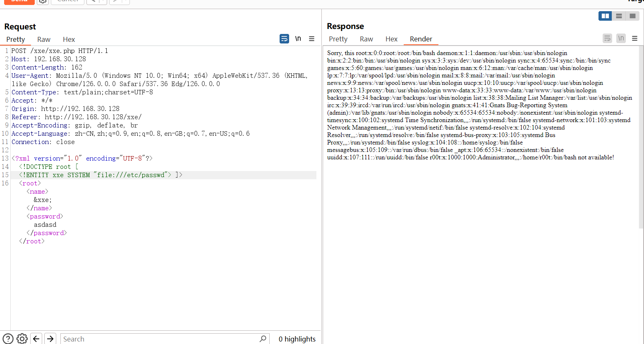Click the closing '</name>' tag
Image resolution: width=644 pixels, height=344 pixels.
click(x=39, y=208)
